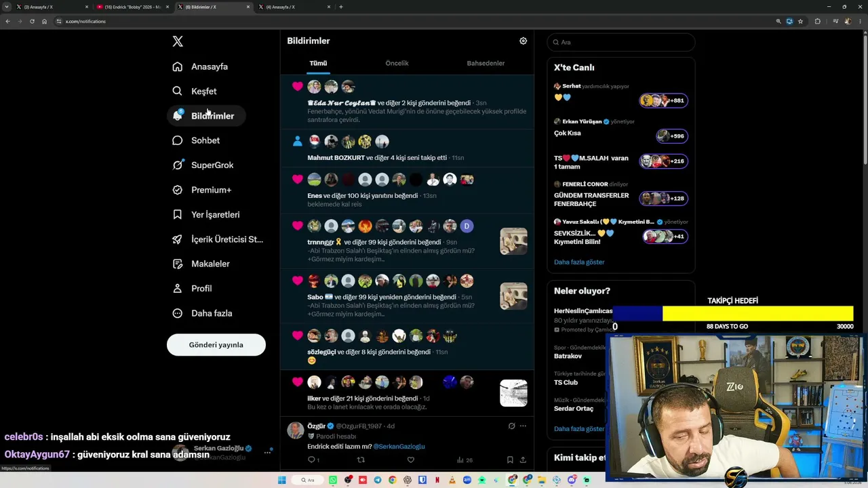The image size is (868, 488).
Task: Click the browser address bar
Action: [414, 21]
